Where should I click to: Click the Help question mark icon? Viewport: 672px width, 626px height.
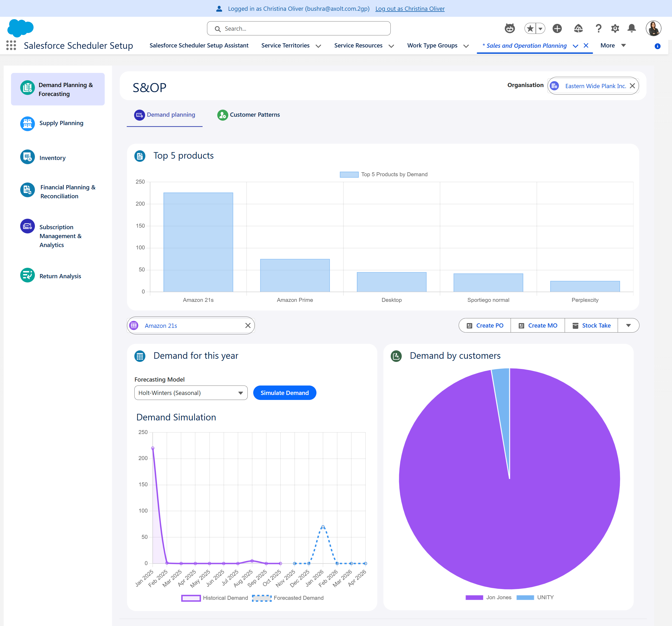pos(598,28)
